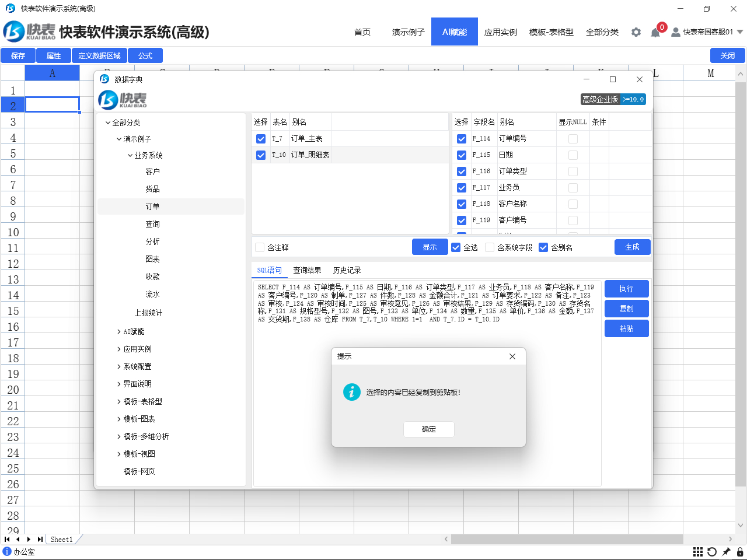Collapse the 演示例子 tree node
This screenshot has width=747, height=560.
click(x=119, y=139)
